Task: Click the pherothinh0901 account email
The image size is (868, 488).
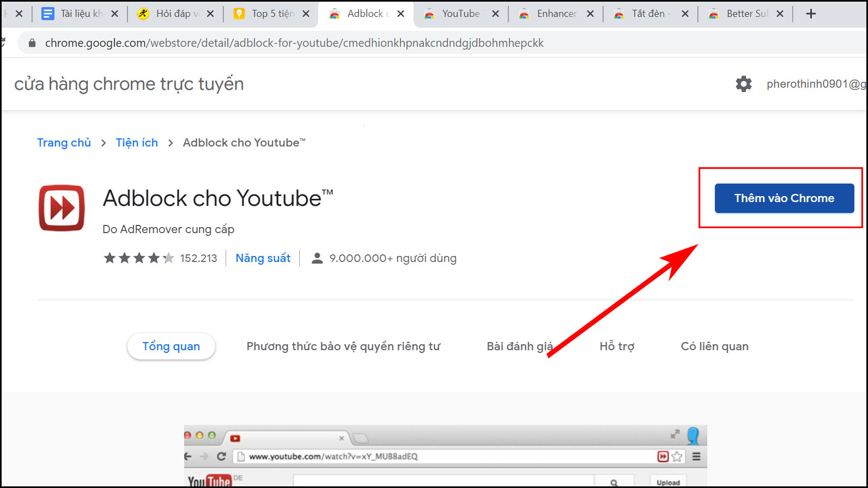Action: [x=816, y=84]
